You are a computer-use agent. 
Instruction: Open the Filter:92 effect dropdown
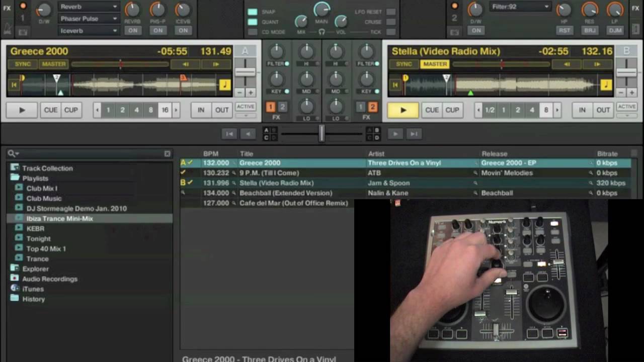tap(520, 7)
